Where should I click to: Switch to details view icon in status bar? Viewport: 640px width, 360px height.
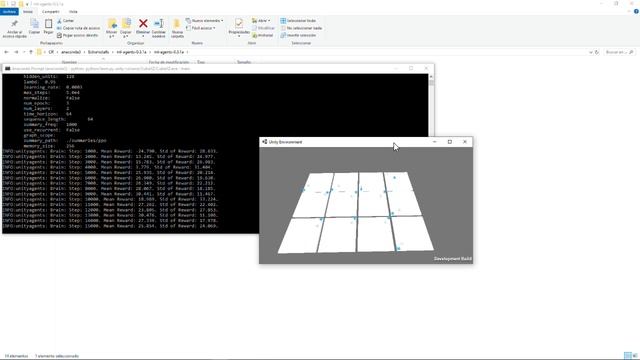coord(628,356)
